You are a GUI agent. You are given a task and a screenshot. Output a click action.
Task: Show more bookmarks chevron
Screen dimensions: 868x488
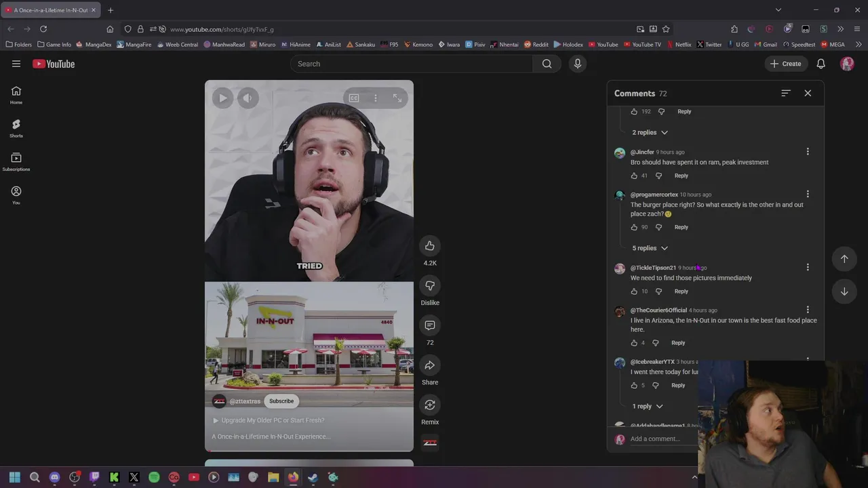point(859,45)
